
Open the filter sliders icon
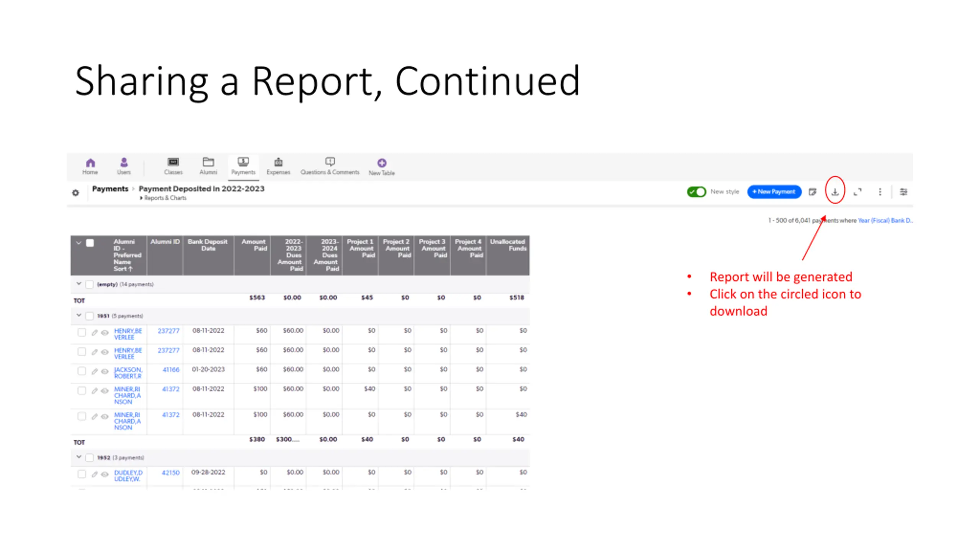pyautogui.click(x=903, y=192)
